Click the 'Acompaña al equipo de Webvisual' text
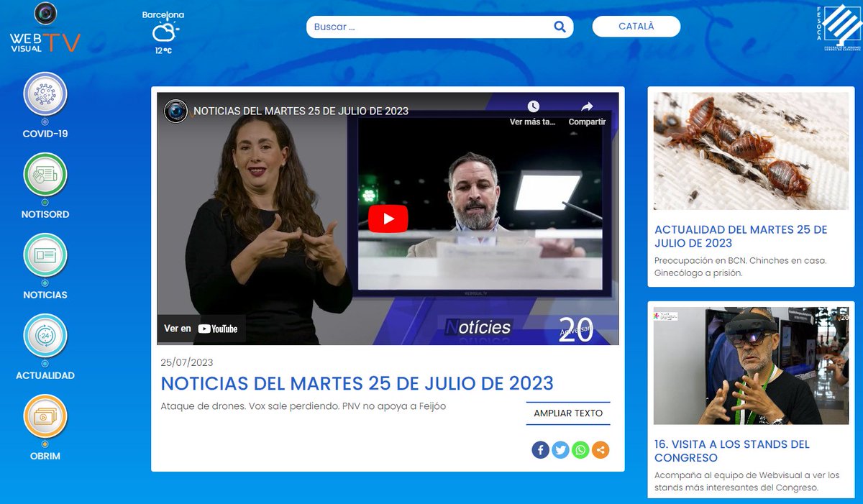Viewport: 863px width, 504px height. point(747,482)
